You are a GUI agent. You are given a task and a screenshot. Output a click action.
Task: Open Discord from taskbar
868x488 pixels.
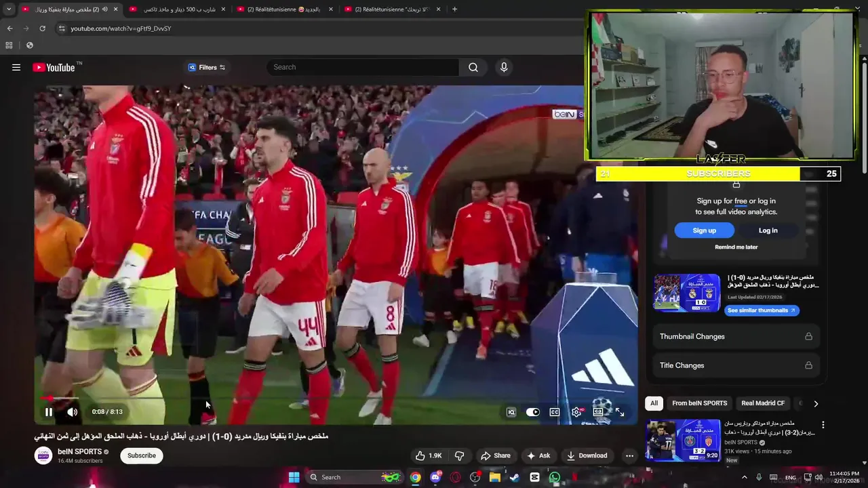coord(435,477)
